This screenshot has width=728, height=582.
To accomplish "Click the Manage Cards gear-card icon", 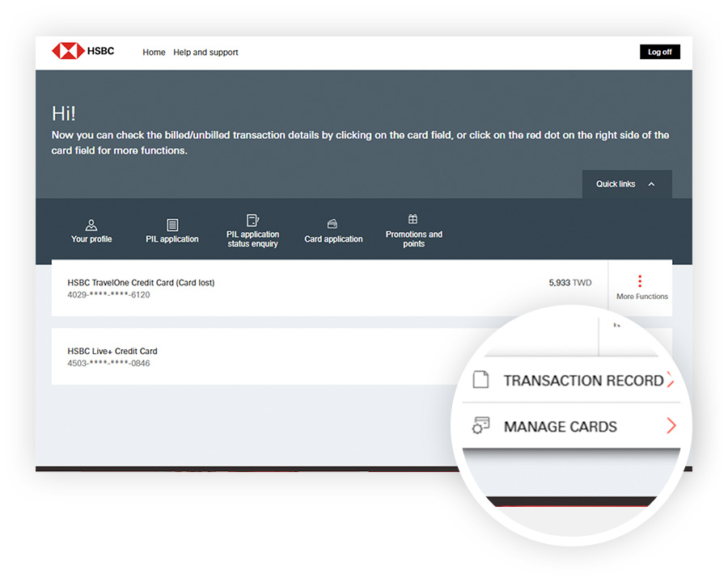I will [x=481, y=425].
